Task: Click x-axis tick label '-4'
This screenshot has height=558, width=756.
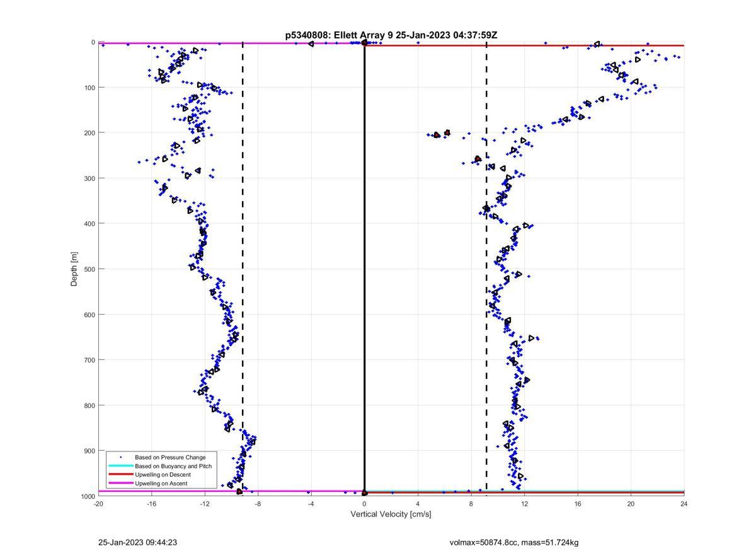Action: (x=311, y=504)
